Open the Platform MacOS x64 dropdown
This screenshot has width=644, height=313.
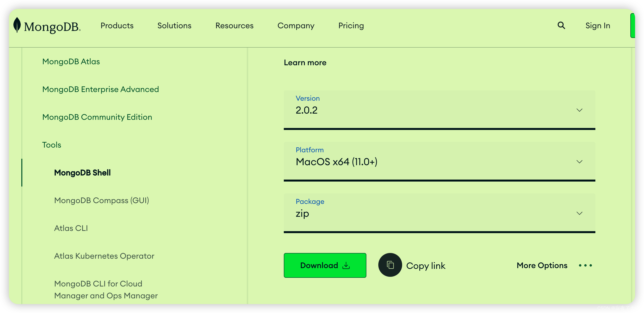coord(439,161)
